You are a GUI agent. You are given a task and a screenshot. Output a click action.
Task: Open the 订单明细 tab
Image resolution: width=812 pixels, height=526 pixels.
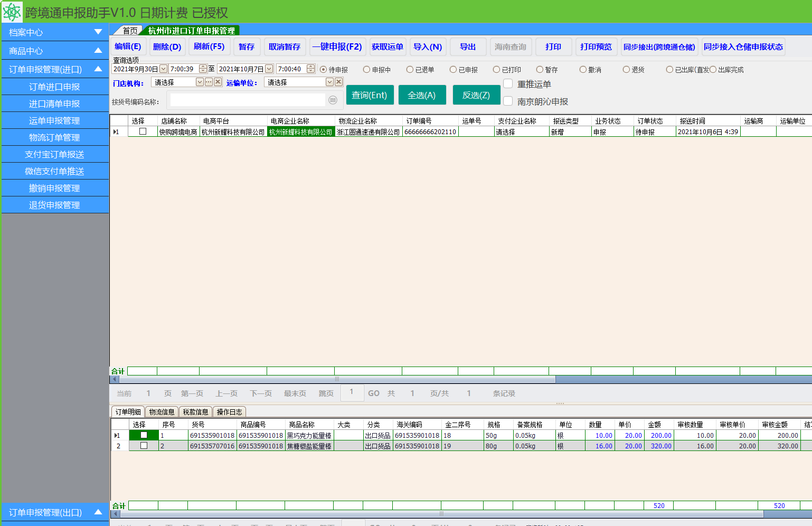pyautogui.click(x=128, y=412)
